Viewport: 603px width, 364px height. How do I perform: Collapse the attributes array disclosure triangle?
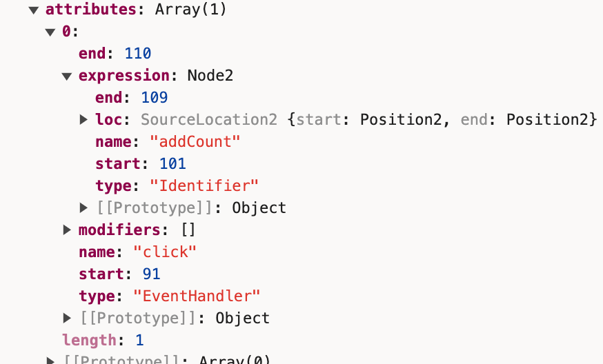coord(33,10)
